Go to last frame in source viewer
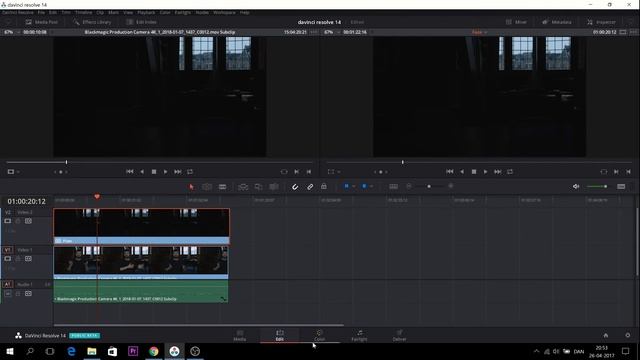The width and height of the screenshot is (640, 360). click(178, 172)
